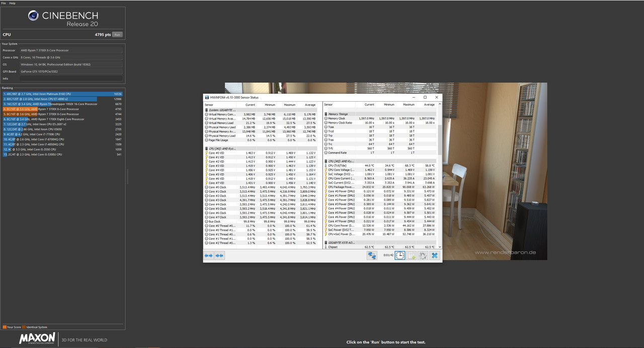Select ranking row Core i7-7700K

tap(63, 134)
